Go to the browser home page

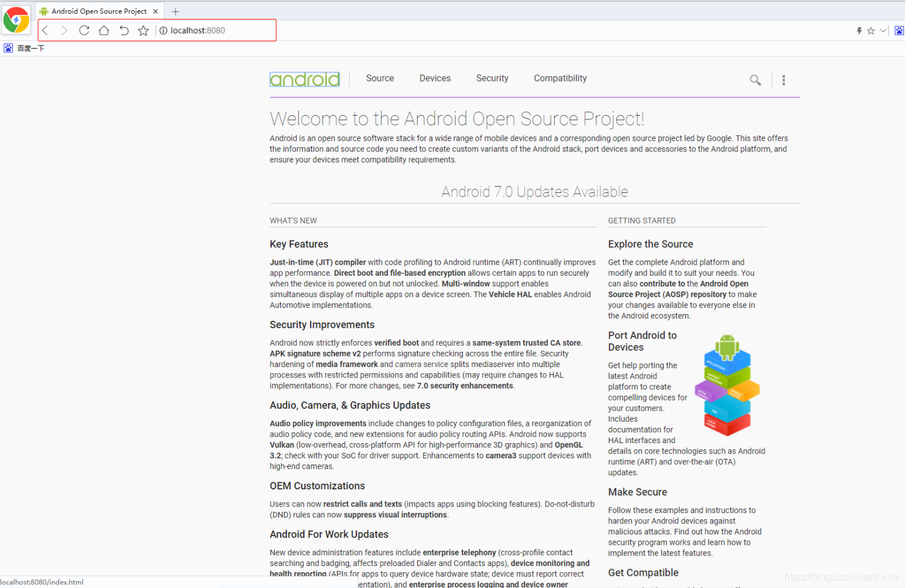pos(104,30)
